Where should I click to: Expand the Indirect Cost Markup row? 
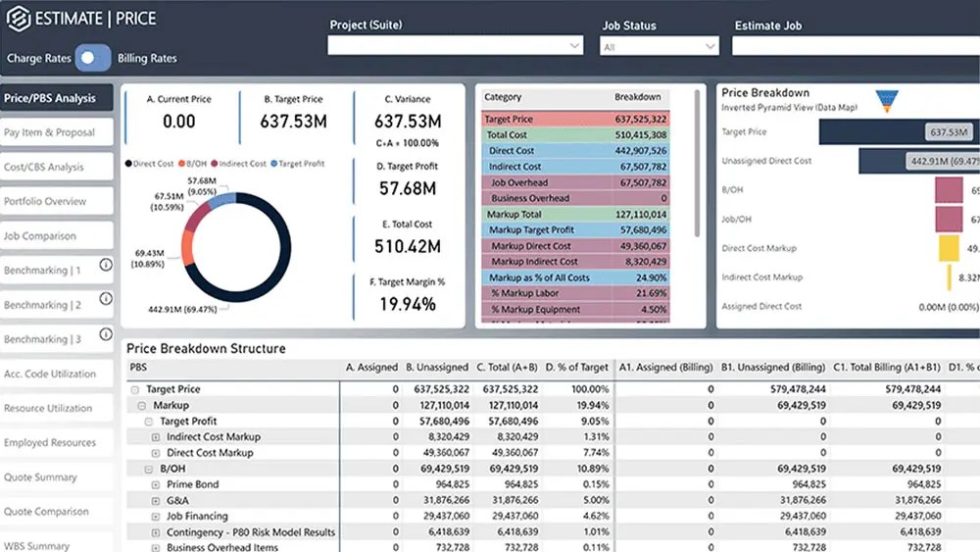[156, 437]
